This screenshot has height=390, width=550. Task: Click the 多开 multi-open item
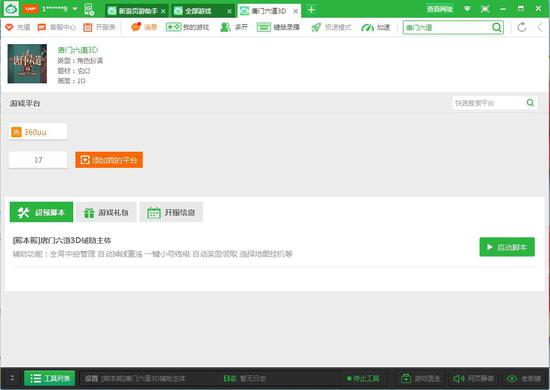(234, 27)
